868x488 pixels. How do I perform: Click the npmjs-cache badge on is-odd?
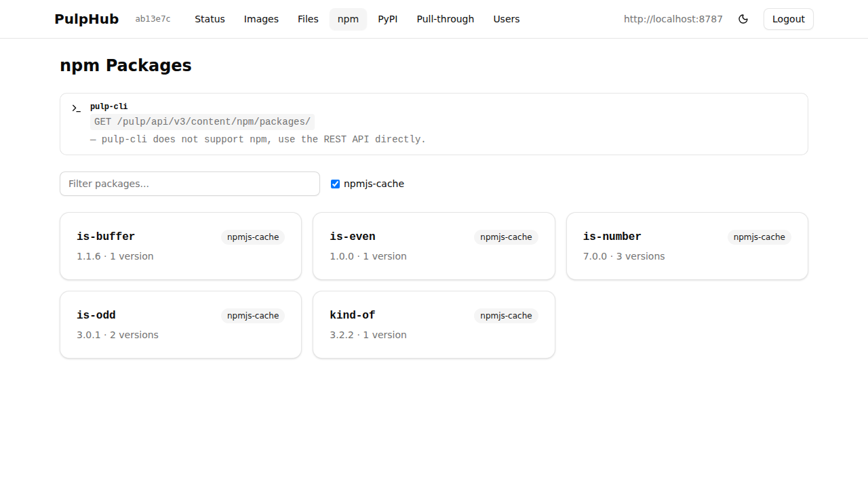(x=252, y=315)
